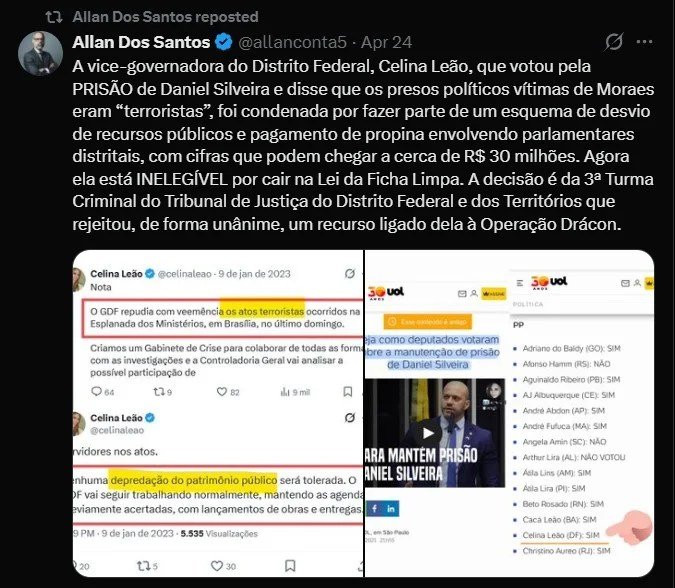Click the reply bubble with 64 comments
The height and width of the screenshot is (588, 675).
(x=96, y=391)
